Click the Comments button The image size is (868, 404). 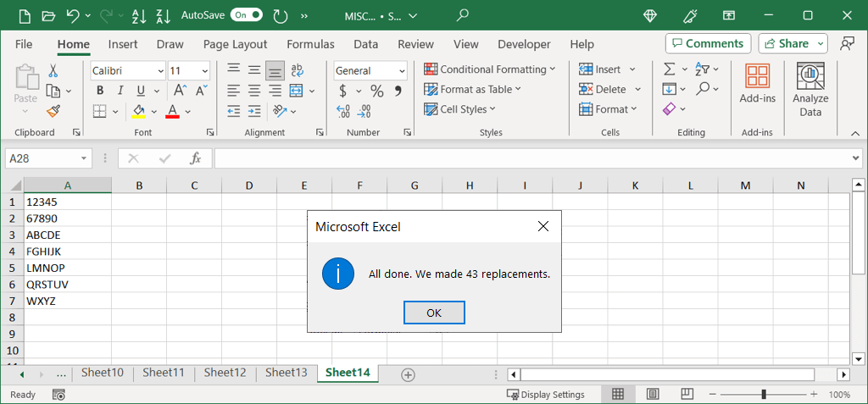(x=708, y=43)
